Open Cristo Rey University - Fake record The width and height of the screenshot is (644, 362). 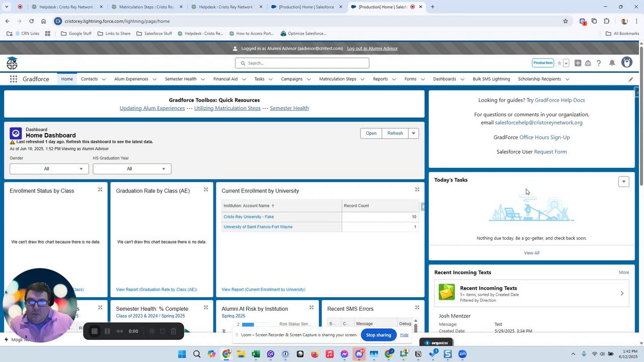point(249,217)
